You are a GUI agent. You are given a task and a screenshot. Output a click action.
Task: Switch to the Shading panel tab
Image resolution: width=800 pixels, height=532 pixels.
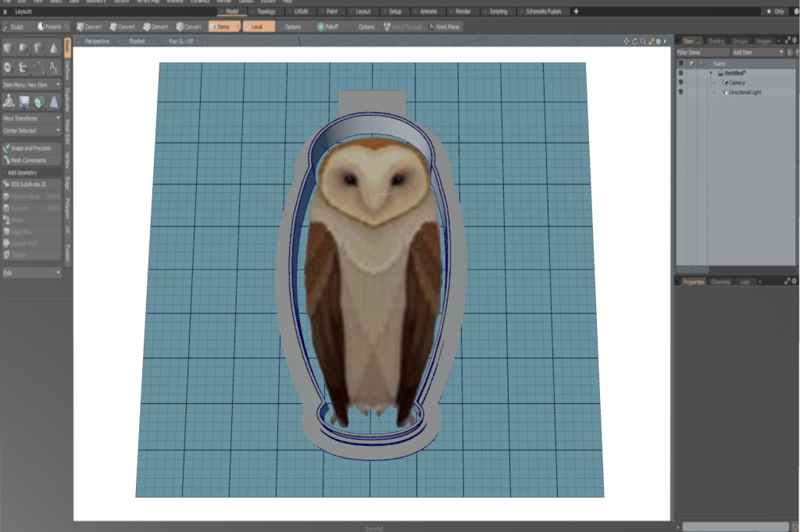click(x=716, y=41)
